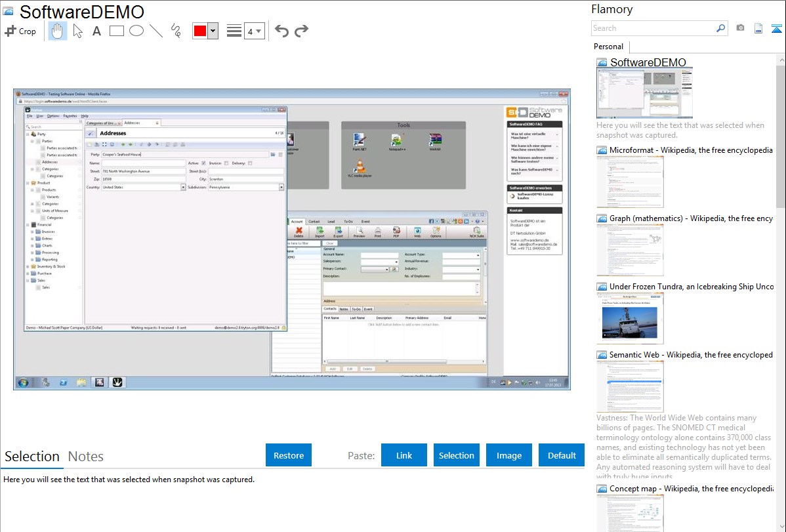786x532 pixels.
Task: Click the icon beside sidebar SoftwareDEMO title
Action: pos(602,63)
